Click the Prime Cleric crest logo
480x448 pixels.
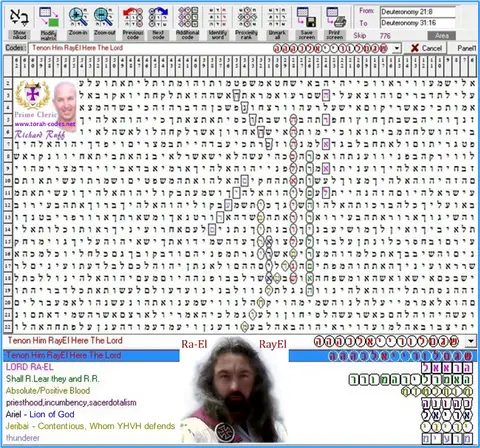[x=32, y=95]
